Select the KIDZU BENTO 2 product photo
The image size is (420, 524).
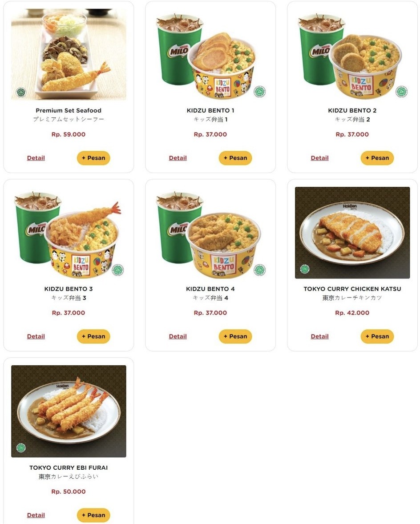352,54
